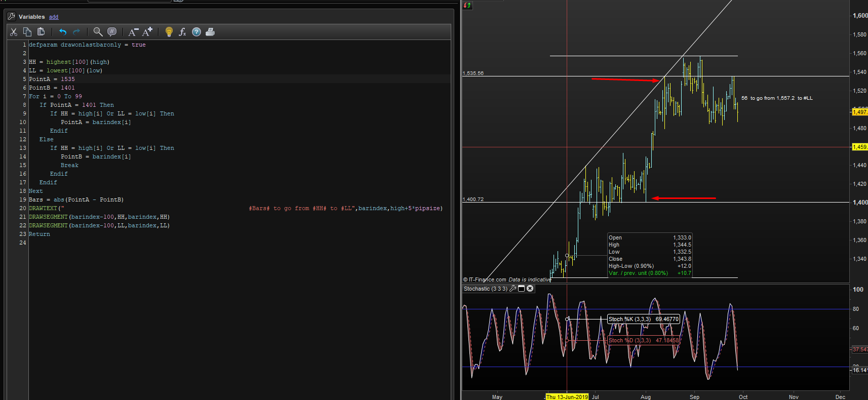Click the High 1,344.5 value in tooltip
The width and height of the screenshot is (868, 400).
[682, 245]
